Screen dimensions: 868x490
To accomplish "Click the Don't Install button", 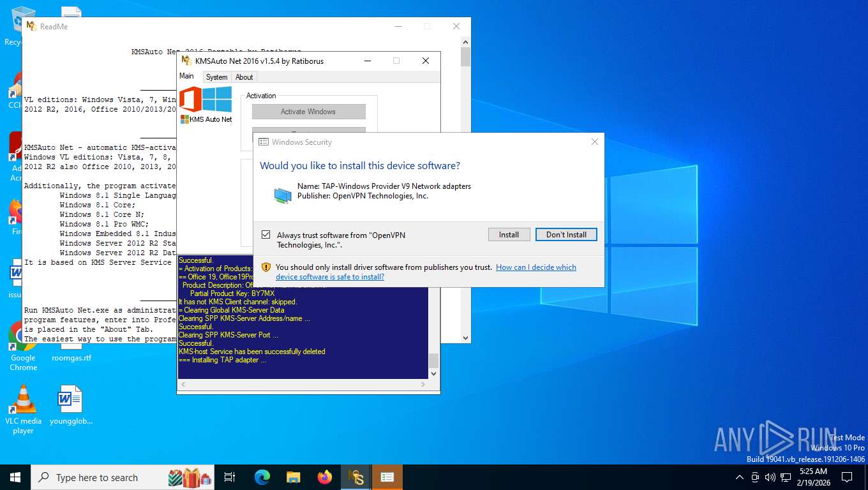I will click(x=566, y=235).
